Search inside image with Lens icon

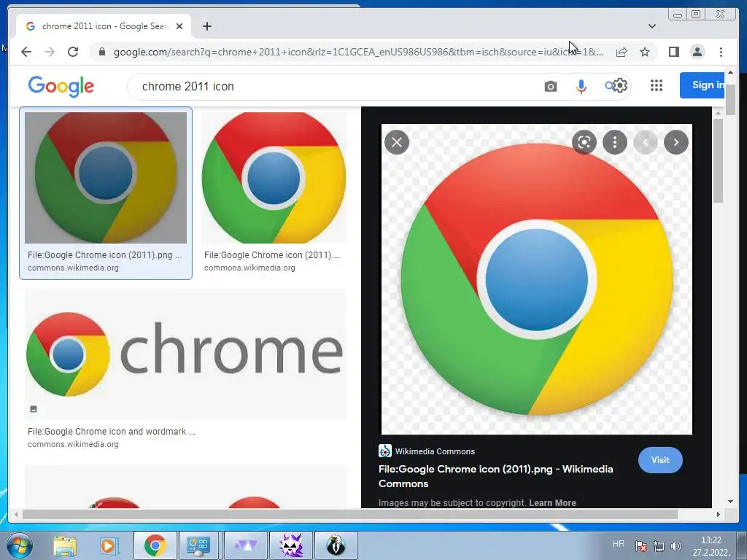tap(584, 142)
